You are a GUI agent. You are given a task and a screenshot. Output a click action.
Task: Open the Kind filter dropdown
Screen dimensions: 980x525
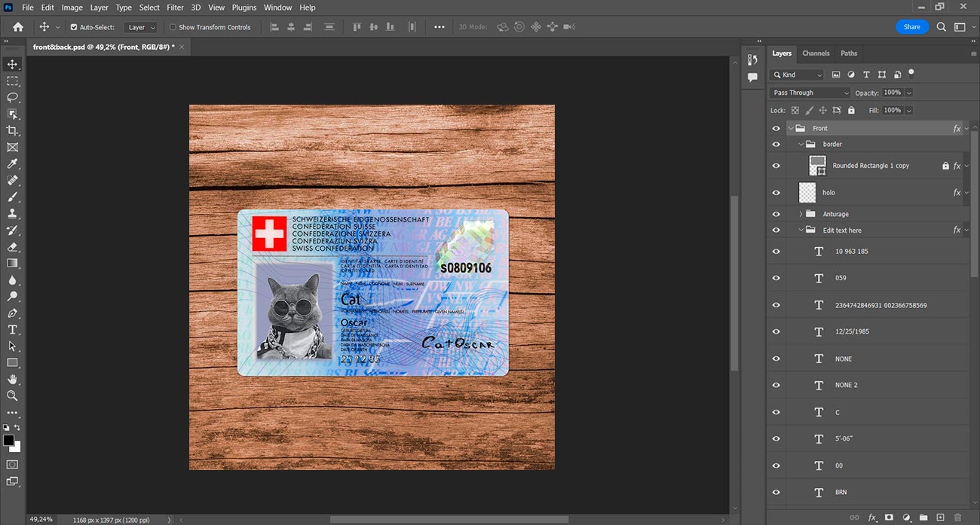coord(797,75)
